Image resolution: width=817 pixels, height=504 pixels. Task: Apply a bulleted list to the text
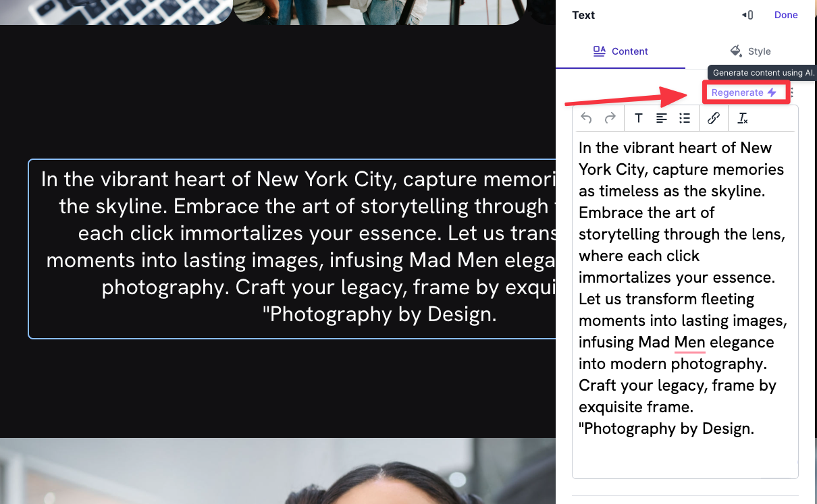pos(684,117)
